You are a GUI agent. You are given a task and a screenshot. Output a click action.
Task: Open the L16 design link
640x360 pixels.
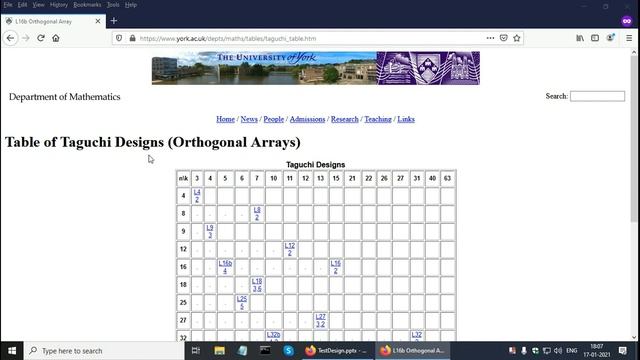point(336,267)
